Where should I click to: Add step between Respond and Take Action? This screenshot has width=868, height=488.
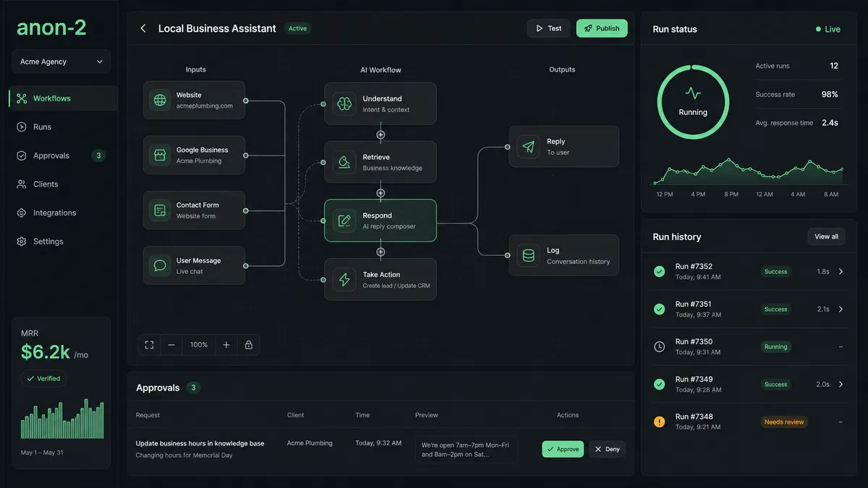[x=380, y=252]
